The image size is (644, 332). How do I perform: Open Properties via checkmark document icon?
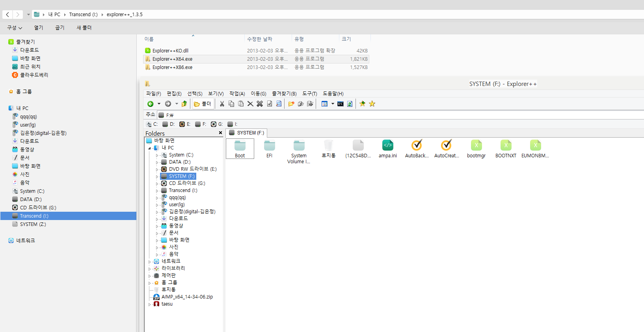coord(270,104)
